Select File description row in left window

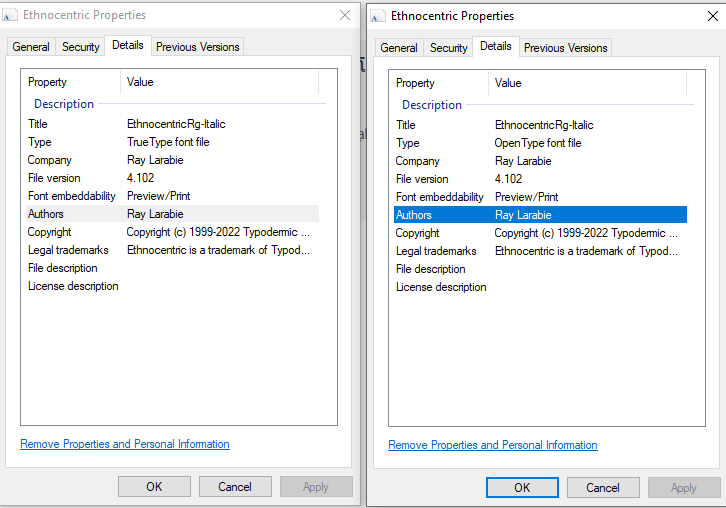pos(172,268)
